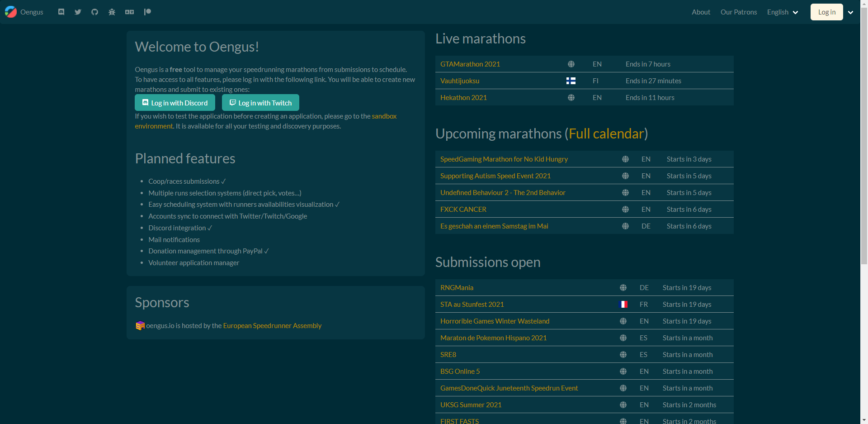Click globe icon in Horrorible Games Winter Wasteland row
Image resolution: width=868 pixels, height=424 pixels.
[x=623, y=321]
